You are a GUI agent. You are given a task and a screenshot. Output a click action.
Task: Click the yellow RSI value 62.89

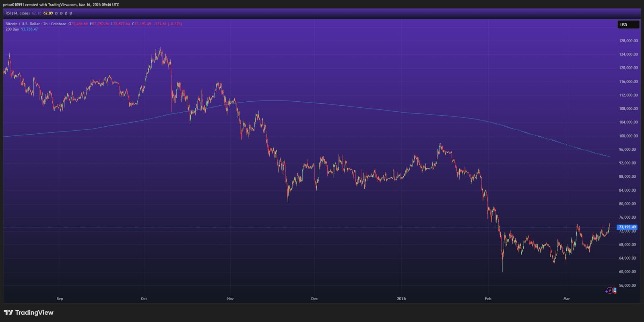(x=48, y=13)
